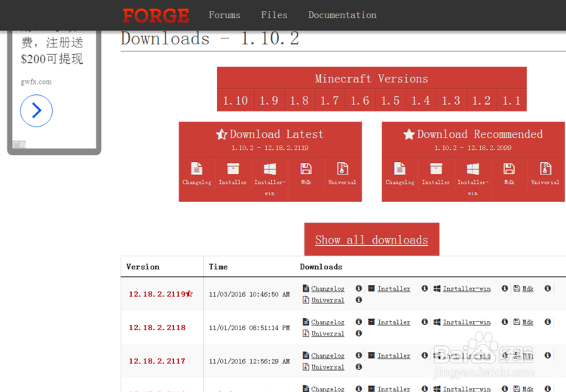Open Installer-win link for version 12.18.2.2119
The height and width of the screenshot is (392, 566).
(x=467, y=289)
